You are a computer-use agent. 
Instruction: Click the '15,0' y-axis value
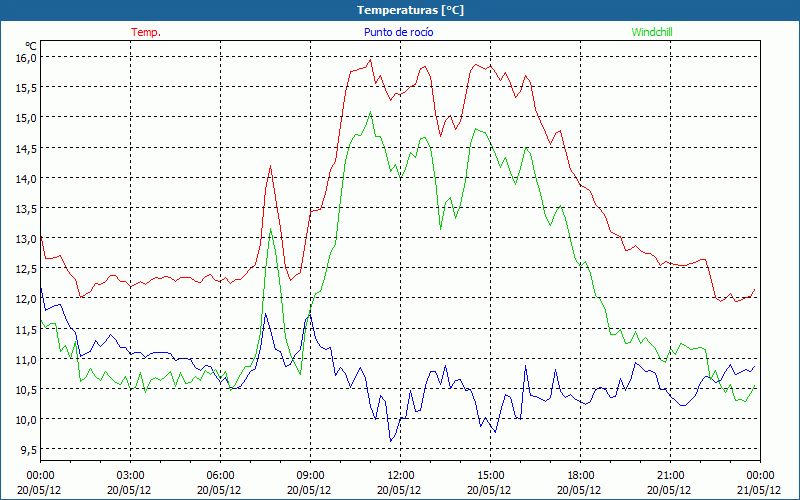coord(26,118)
